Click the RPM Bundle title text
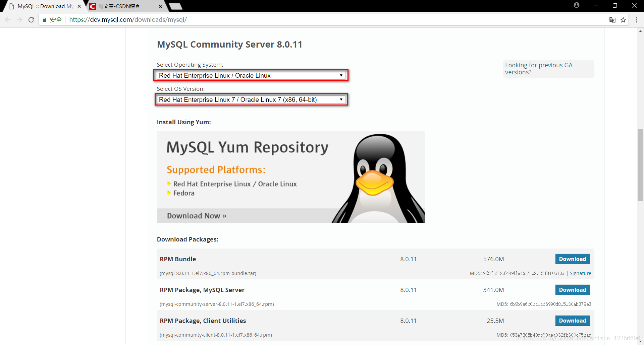This screenshot has width=644, height=345. tap(178, 259)
